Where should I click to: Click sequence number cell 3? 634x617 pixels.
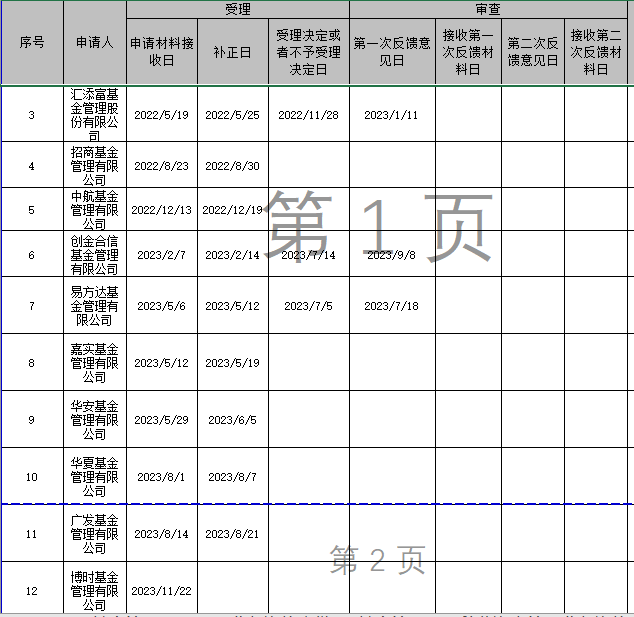(x=32, y=115)
